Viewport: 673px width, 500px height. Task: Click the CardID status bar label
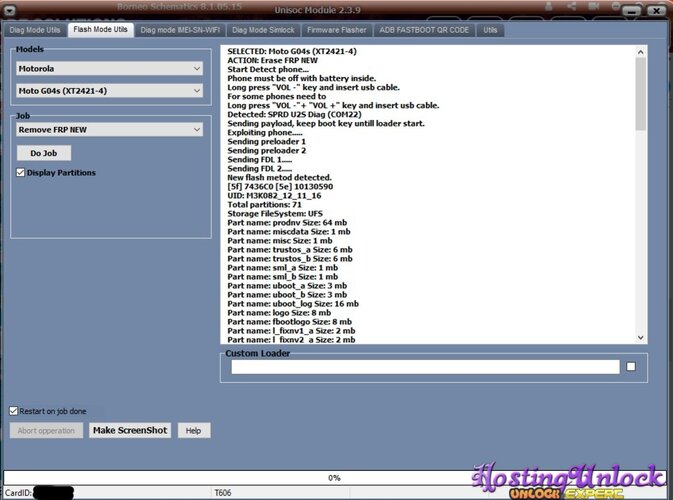click(x=18, y=493)
